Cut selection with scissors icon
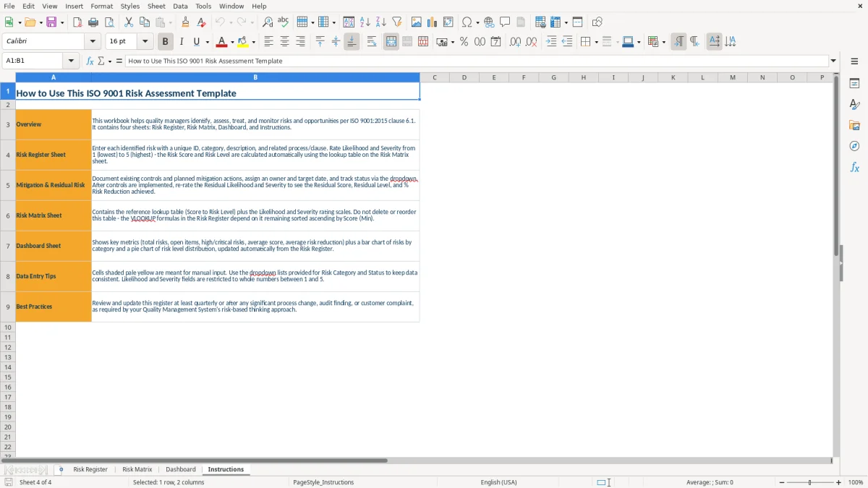This screenshot has height=488, width=868. click(129, 22)
